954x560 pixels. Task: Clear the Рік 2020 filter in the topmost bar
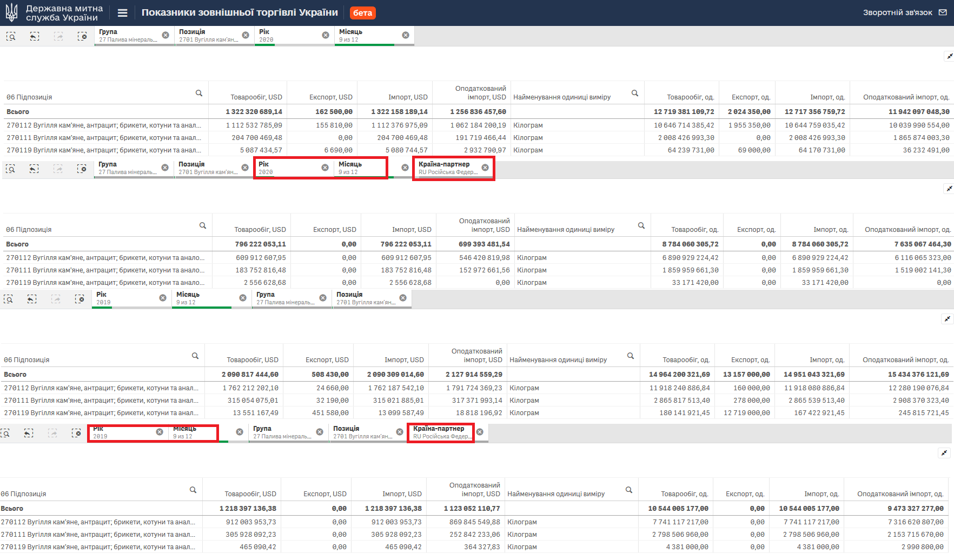point(326,35)
